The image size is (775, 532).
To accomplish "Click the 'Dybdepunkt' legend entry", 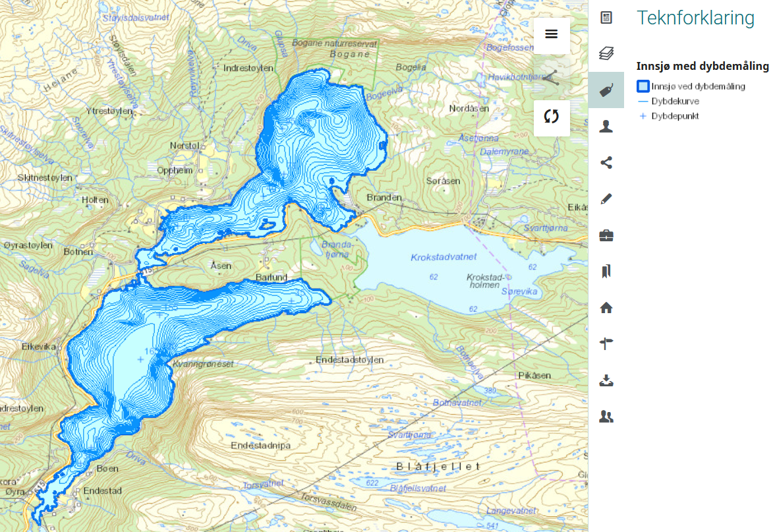I will click(675, 116).
